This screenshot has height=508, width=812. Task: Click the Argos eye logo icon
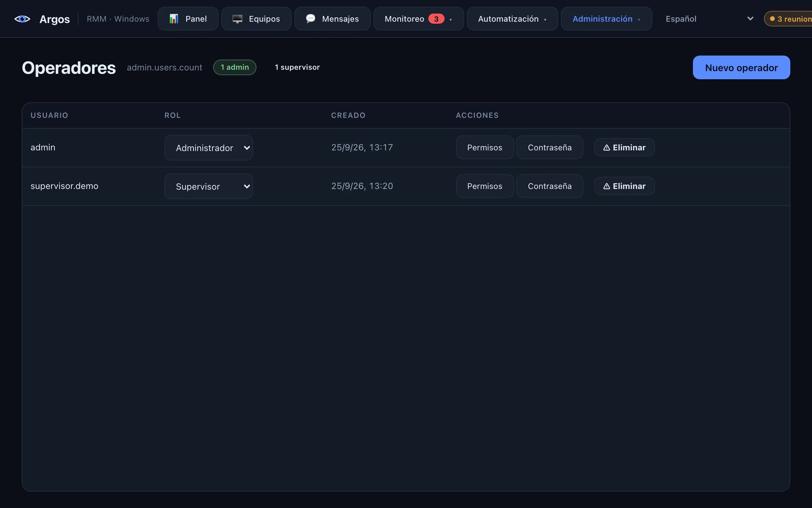pos(22,19)
